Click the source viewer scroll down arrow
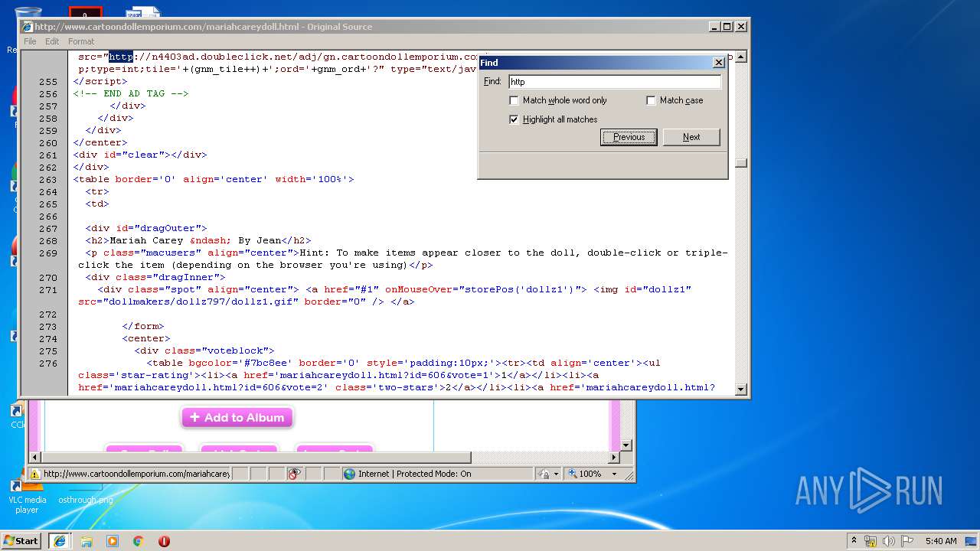 [740, 390]
